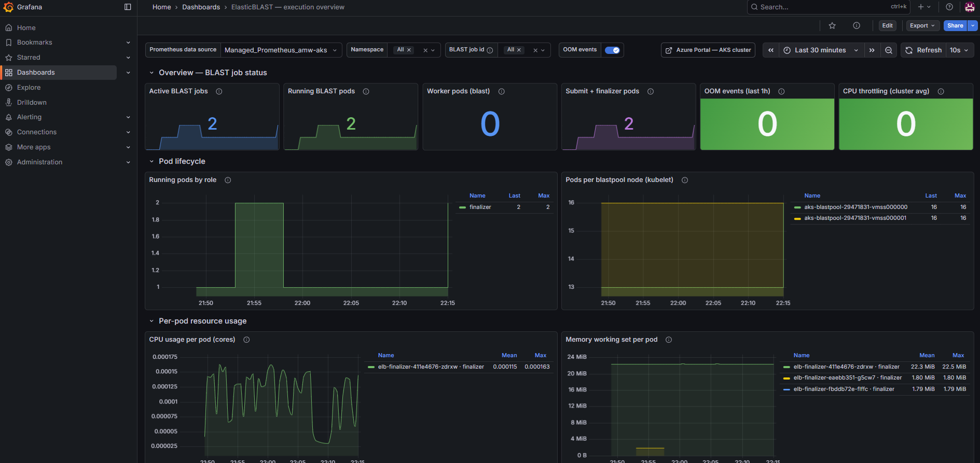Remove the All tag from Namespace filter
Image resolution: width=980 pixels, height=463 pixels.
click(409, 50)
